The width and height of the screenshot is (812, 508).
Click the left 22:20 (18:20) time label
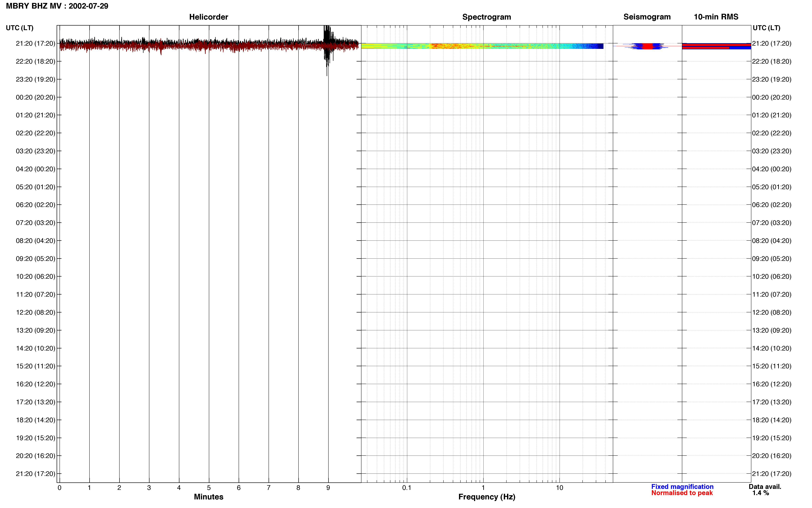coord(35,61)
